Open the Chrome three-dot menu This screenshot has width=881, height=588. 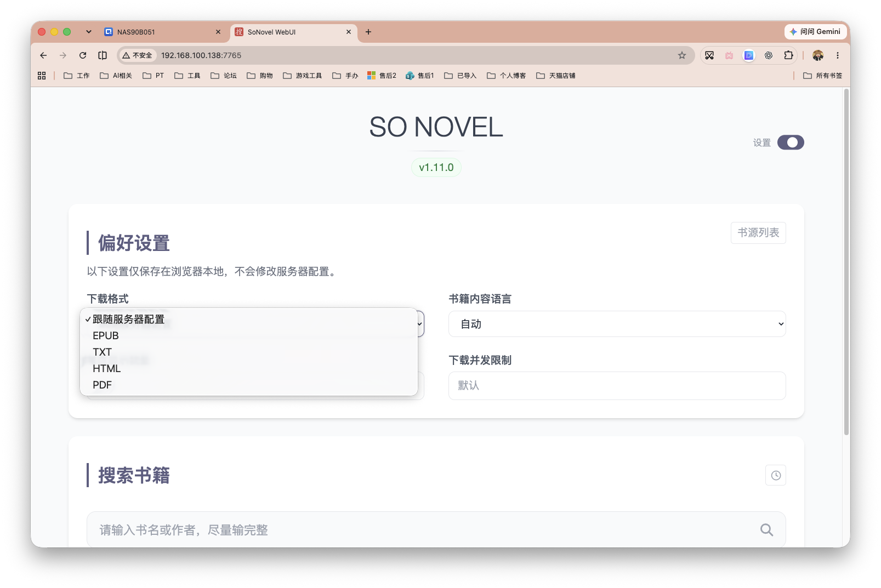[838, 55]
